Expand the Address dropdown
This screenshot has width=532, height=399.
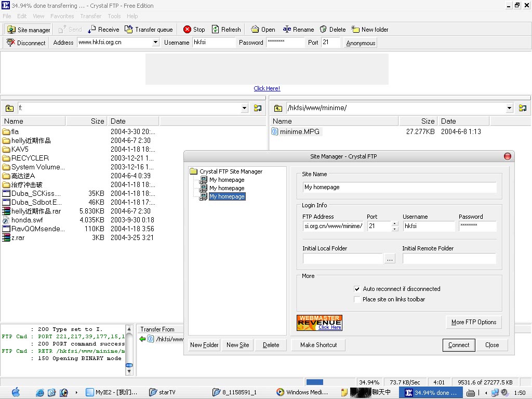(155, 43)
